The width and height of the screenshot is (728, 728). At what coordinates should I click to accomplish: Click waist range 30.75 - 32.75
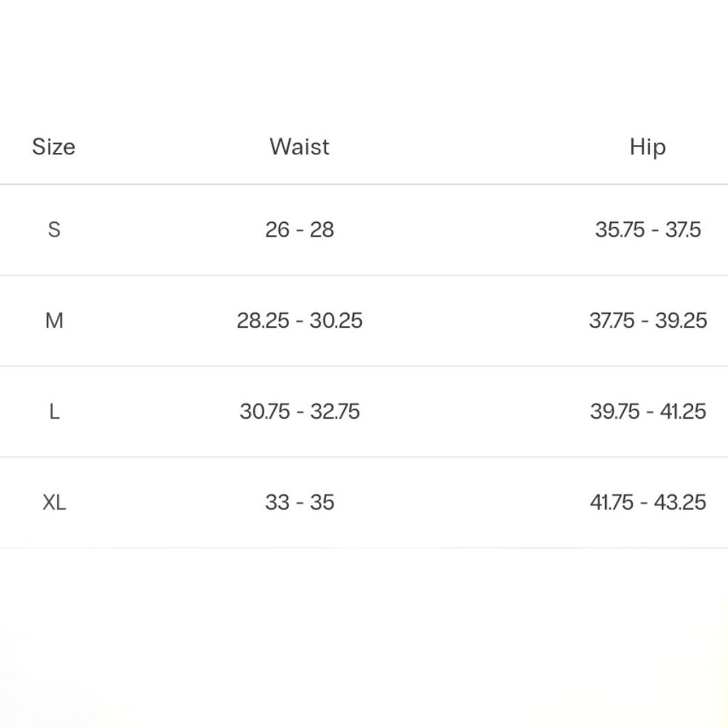299,411
